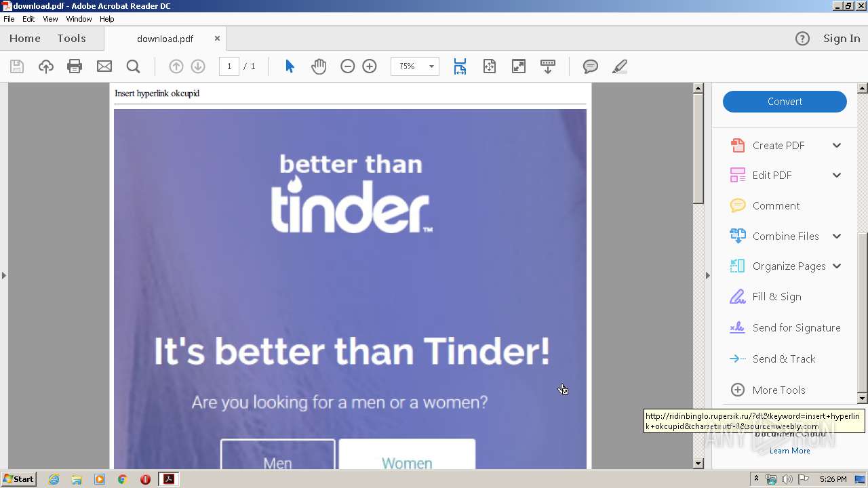
Task: Click the volume speaker tray icon
Action: 787,479
